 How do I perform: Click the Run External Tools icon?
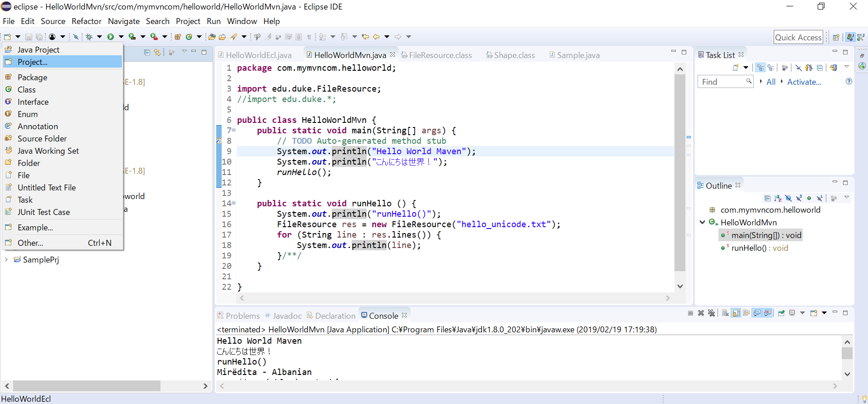[154, 37]
